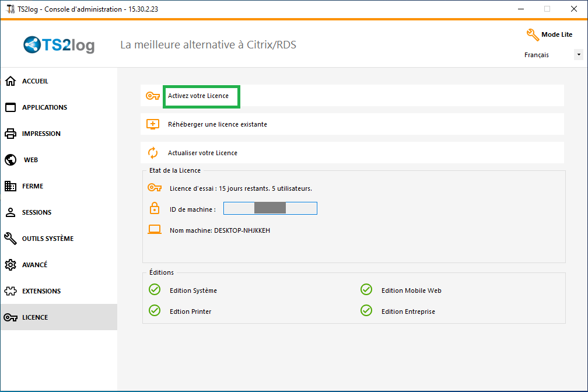
Task: Click the person icon beside SESSIONS
Action: pos(10,212)
